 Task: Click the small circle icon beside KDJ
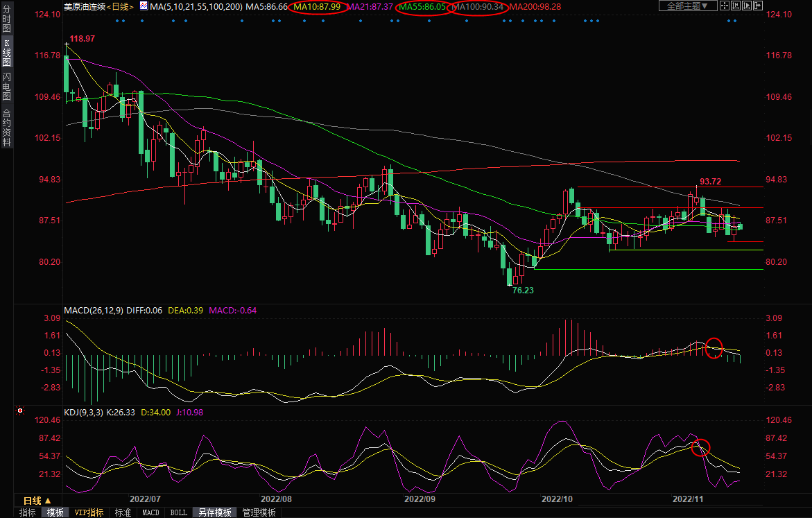coord(19,411)
